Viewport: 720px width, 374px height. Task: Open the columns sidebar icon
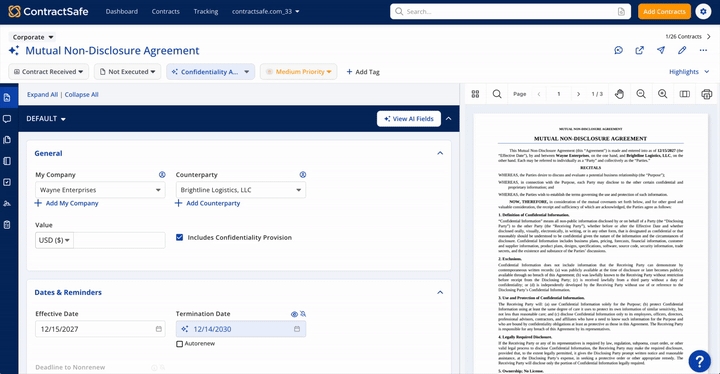(x=7, y=161)
